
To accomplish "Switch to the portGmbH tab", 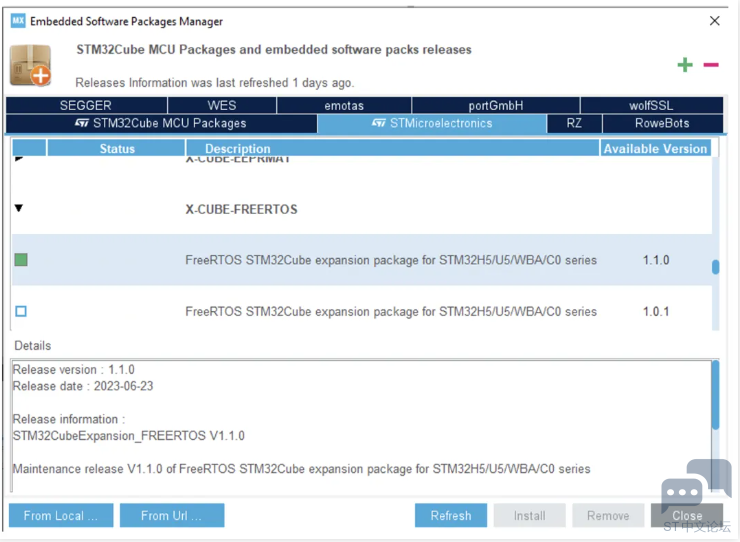I will coord(496,105).
